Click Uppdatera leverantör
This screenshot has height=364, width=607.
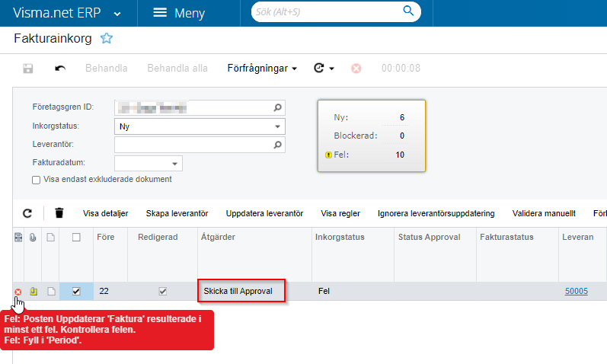coord(264,213)
